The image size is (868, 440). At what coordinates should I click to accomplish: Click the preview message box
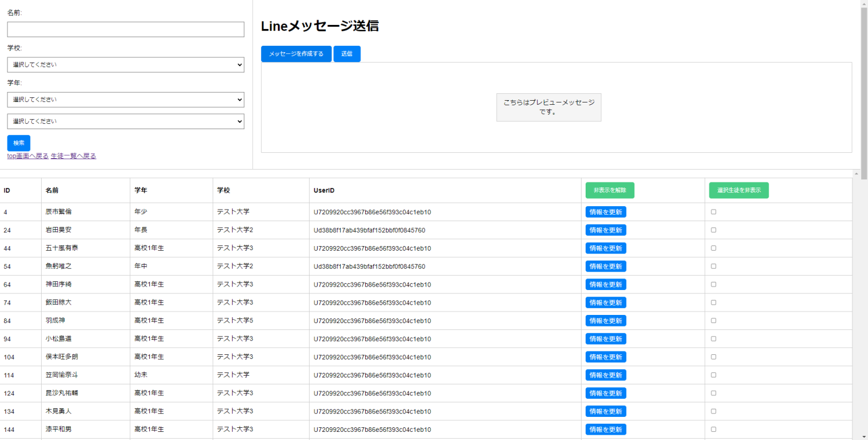point(549,107)
